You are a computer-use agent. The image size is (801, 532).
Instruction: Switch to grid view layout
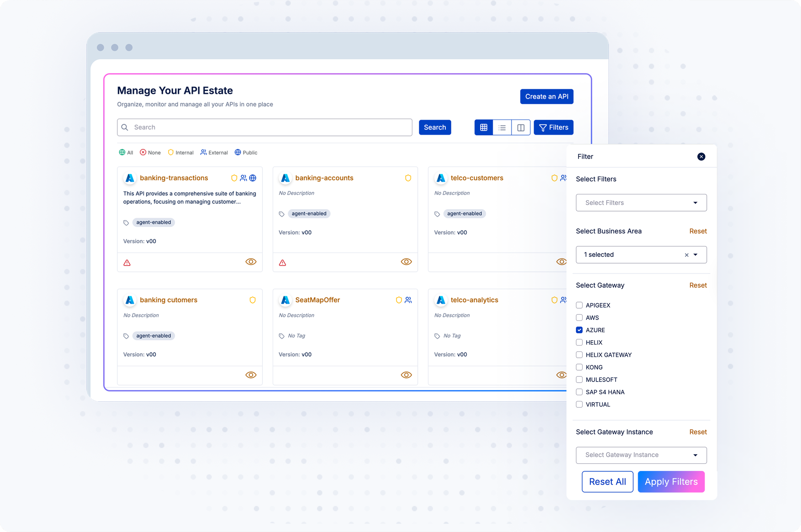[x=483, y=128]
